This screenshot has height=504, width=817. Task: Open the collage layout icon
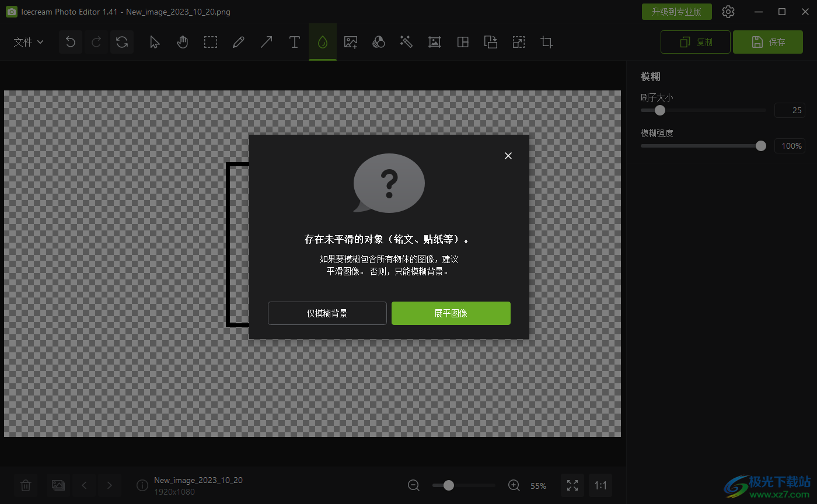(463, 42)
